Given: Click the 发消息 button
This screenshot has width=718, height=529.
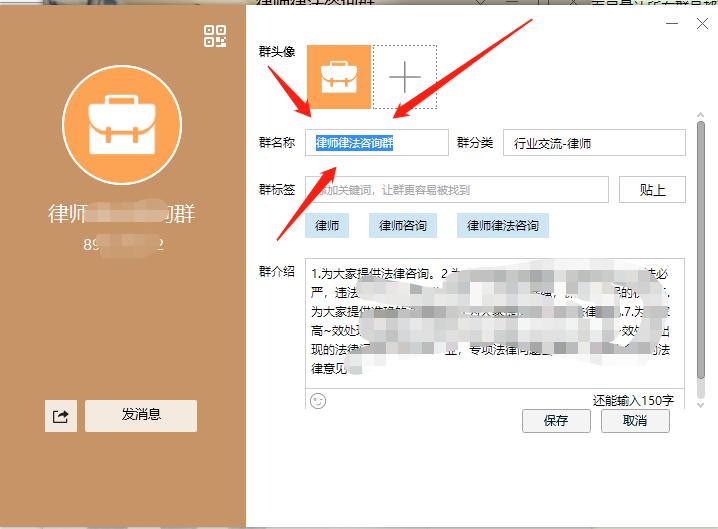Looking at the screenshot, I should pyautogui.click(x=141, y=415).
